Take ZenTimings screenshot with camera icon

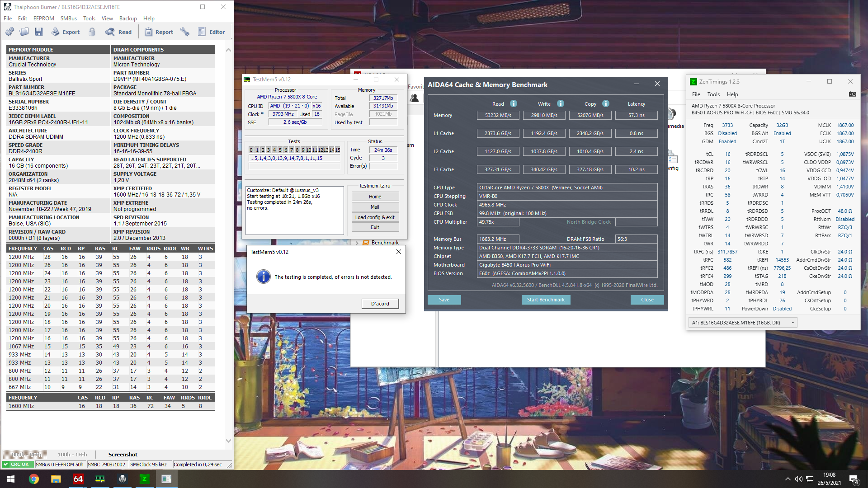point(852,94)
